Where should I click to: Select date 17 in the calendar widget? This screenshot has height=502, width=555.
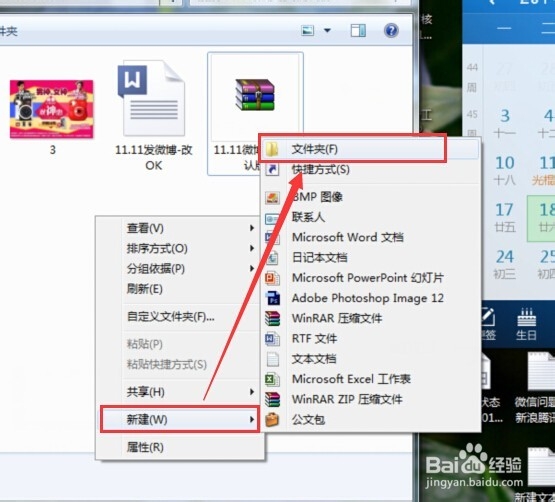point(505,217)
